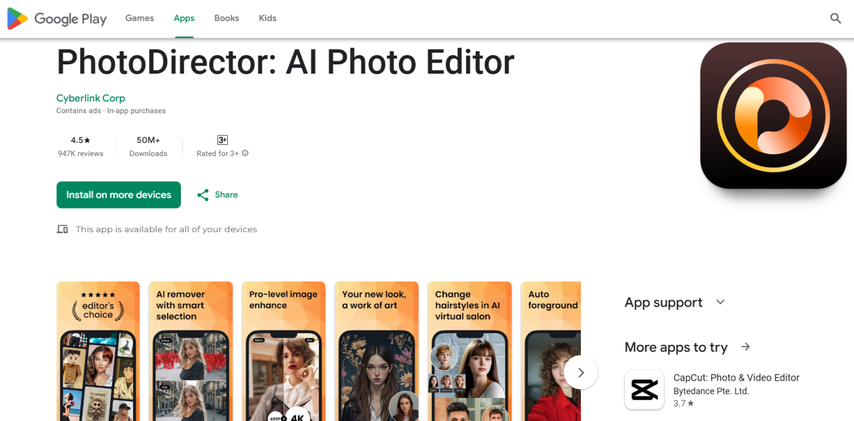Click the next screenshots chevron arrow

coord(581,373)
